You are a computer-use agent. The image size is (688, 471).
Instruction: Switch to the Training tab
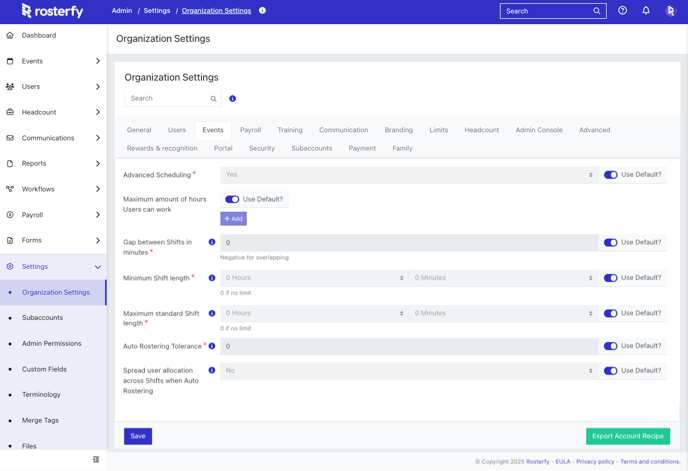(290, 130)
